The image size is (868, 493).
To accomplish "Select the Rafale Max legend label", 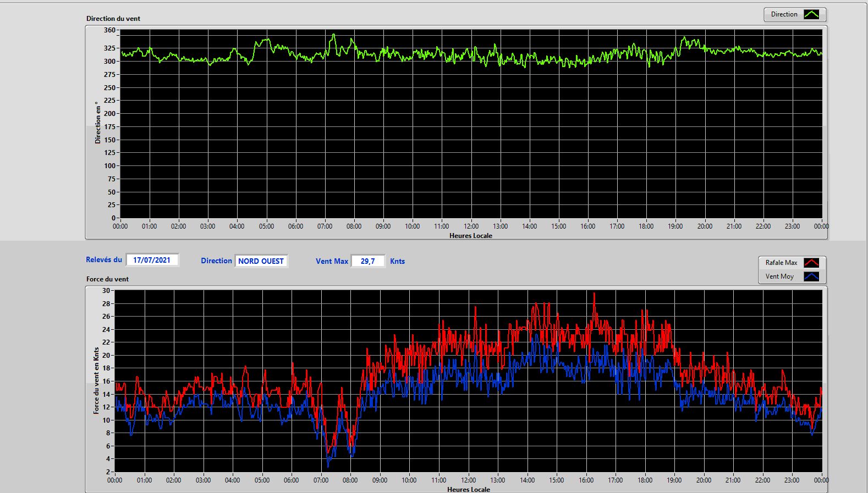I will (x=781, y=263).
